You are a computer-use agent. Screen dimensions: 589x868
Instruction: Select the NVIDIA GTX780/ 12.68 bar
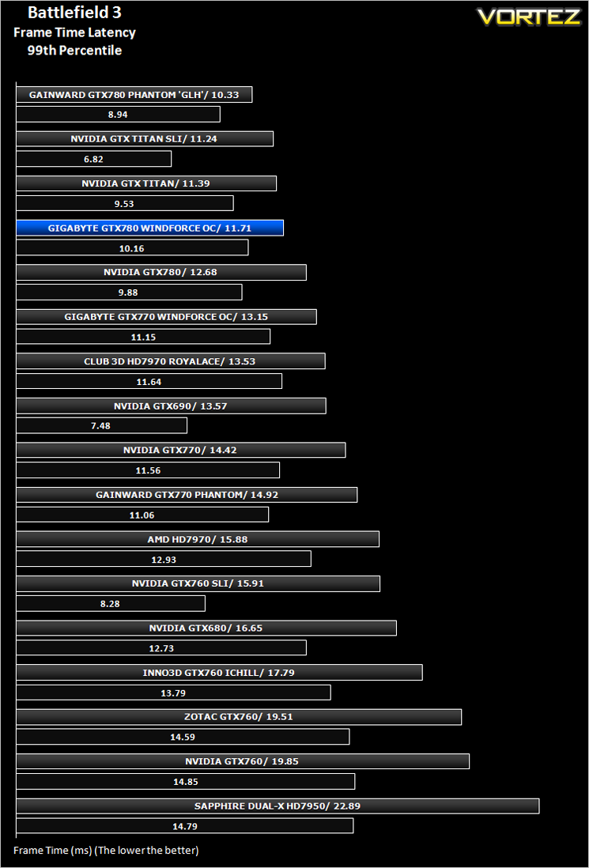pyautogui.click(x=161, y=273)
